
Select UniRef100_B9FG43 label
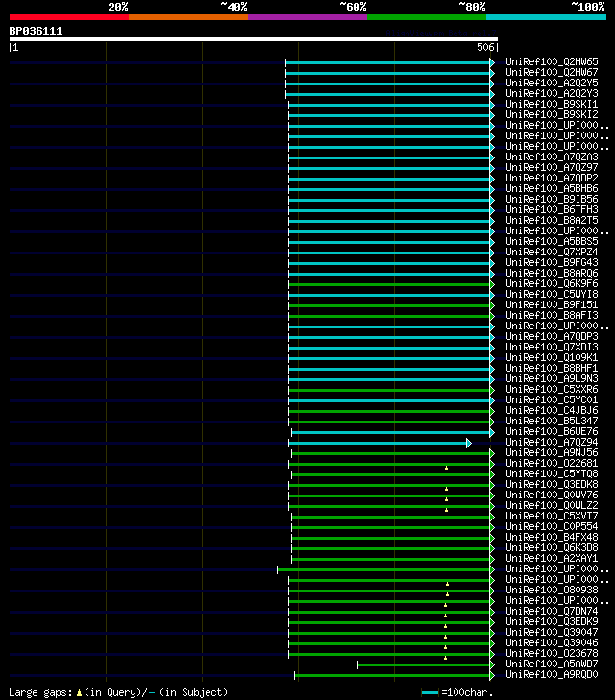552,262
